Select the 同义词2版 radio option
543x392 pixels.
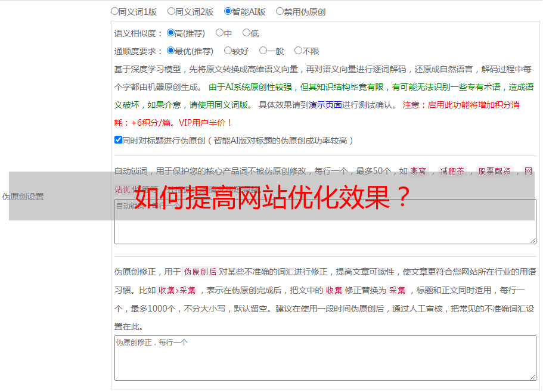tap(171, 11)
